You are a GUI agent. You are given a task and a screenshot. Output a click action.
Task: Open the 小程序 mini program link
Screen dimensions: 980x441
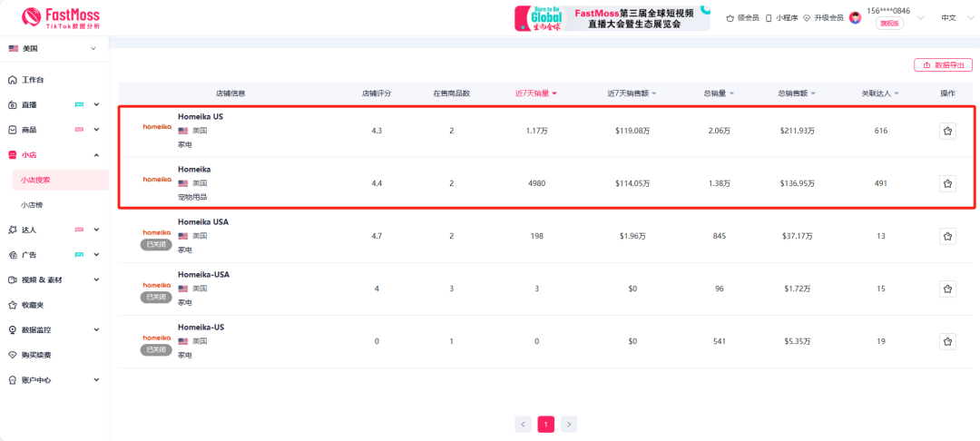coord(780,17)
